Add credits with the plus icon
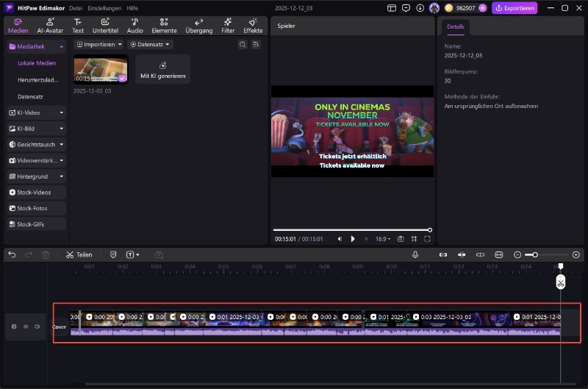Screen dimensions: 588x389 482,8
